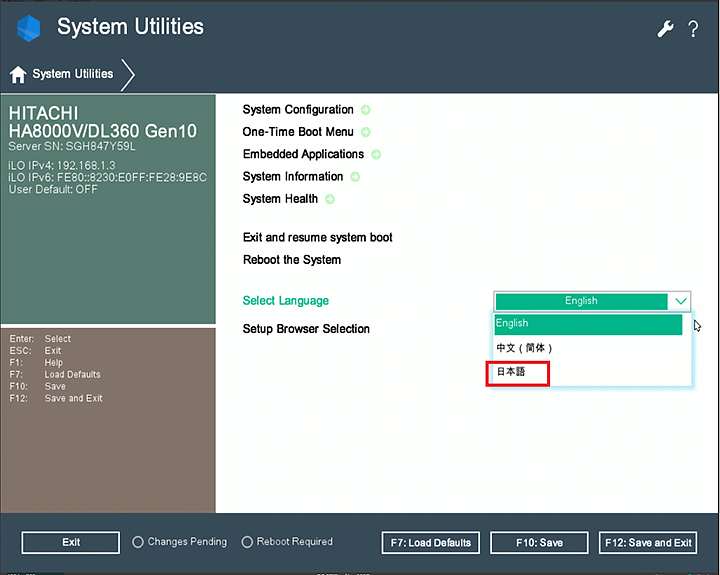Click the breadcrumb chevron after System Utilities

128,74
